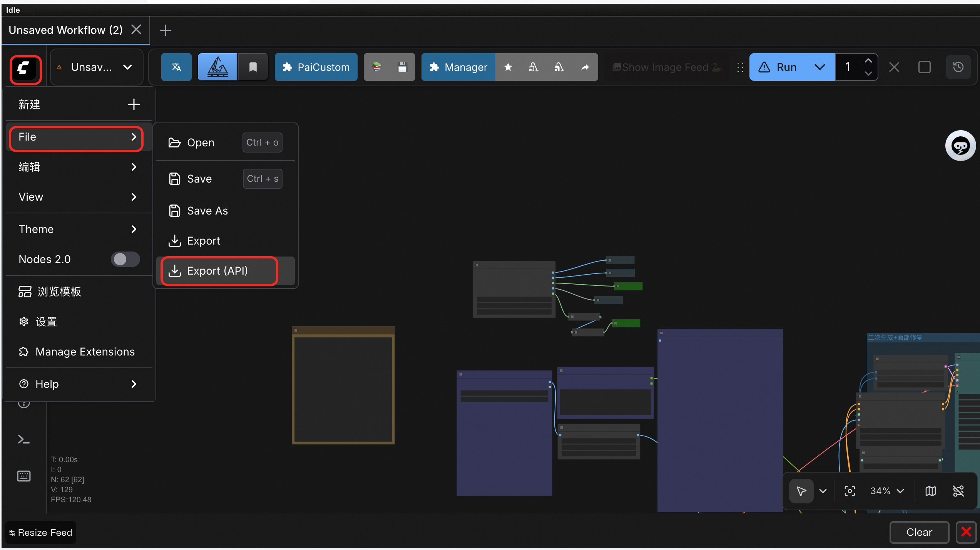Image resolution: width=980 pixels, height=550 pixels.
Task: Increment the batch count stepper
Action: [868, 61]
